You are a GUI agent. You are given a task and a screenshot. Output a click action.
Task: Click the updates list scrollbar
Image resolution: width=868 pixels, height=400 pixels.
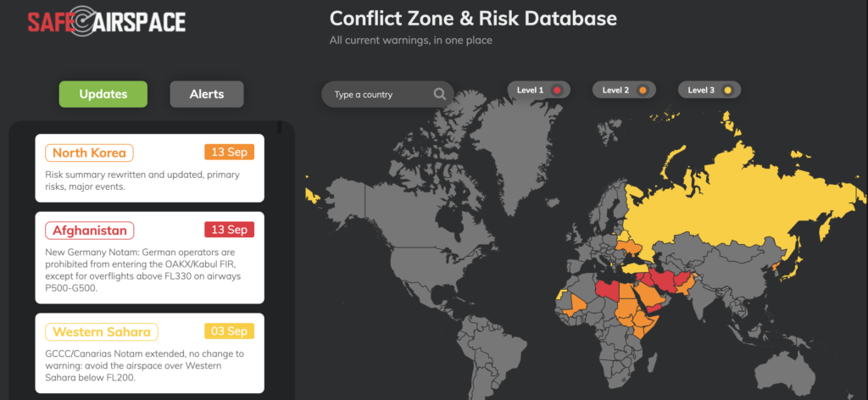click(x=280, y=128)
